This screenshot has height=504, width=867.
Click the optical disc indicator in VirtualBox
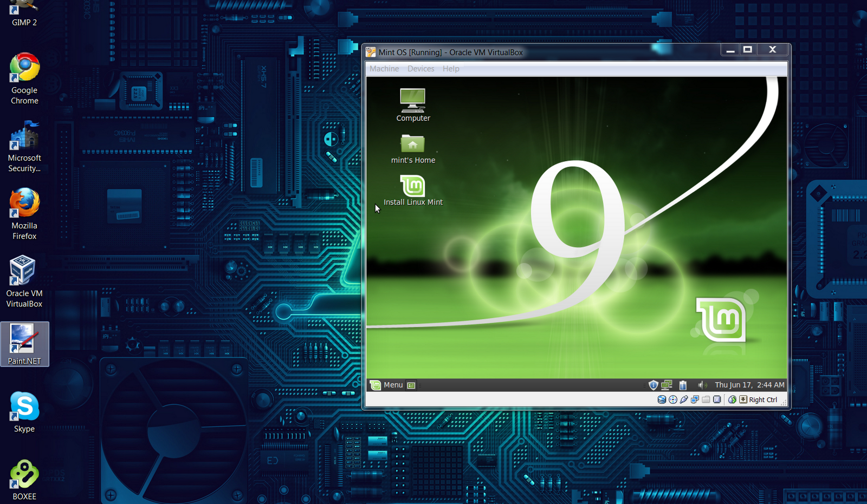(x=673, y=400)
